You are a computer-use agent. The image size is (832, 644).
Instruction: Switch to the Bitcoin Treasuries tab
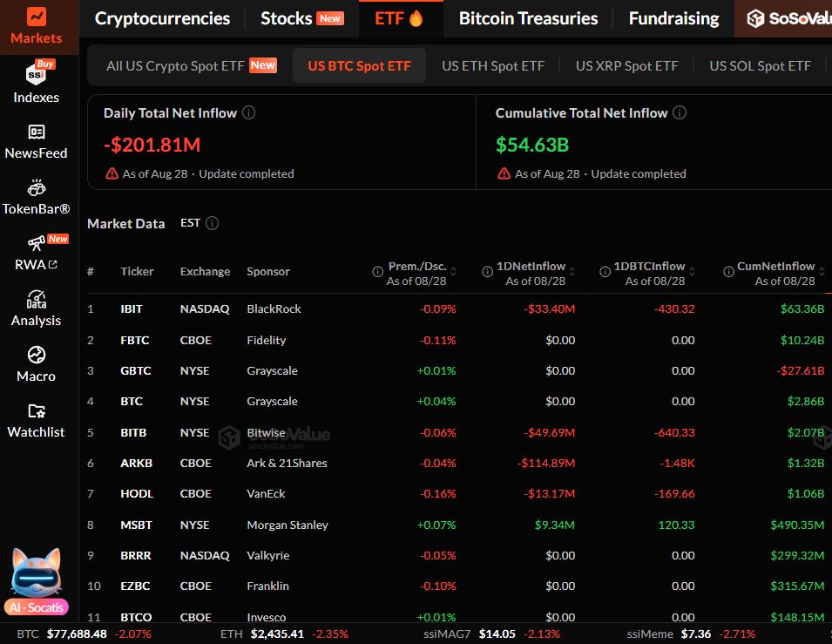528,18
